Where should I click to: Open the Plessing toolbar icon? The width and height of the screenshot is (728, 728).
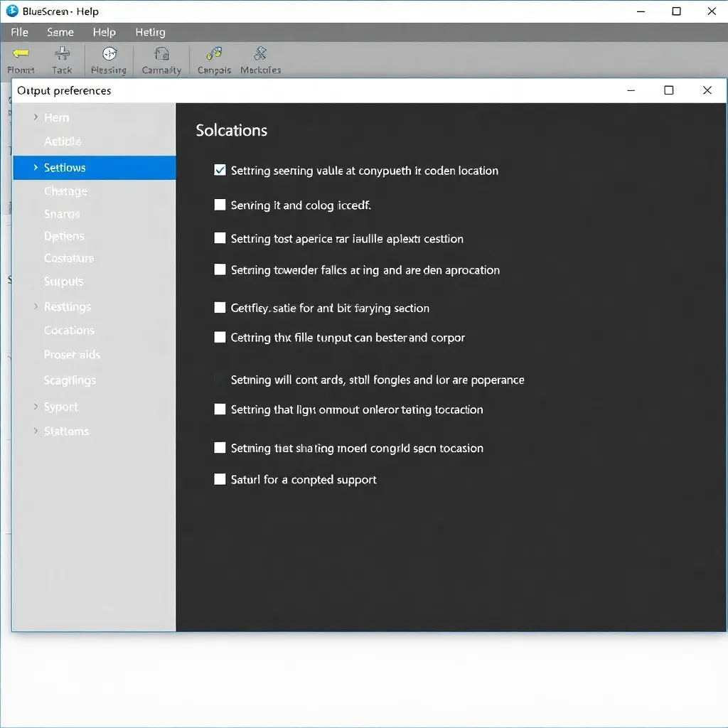point(109,54)
